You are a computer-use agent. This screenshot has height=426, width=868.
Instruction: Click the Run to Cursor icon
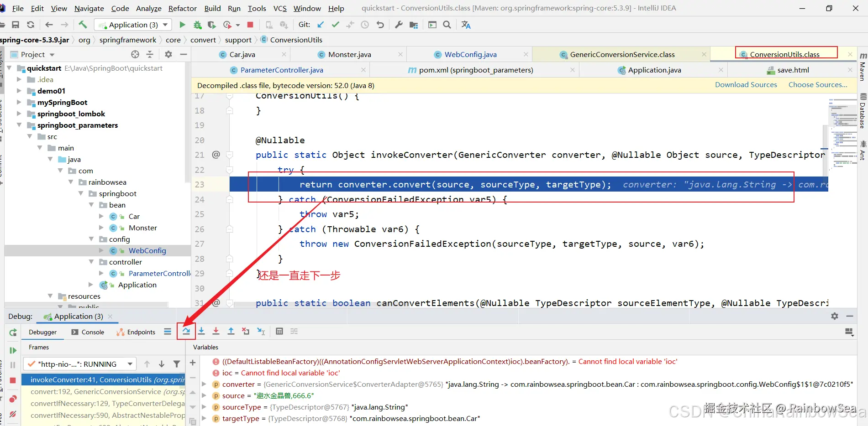(261, 332)
